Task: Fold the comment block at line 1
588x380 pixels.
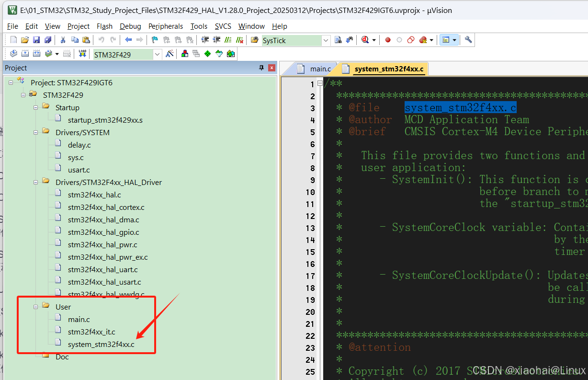Action: pos(320,84)
